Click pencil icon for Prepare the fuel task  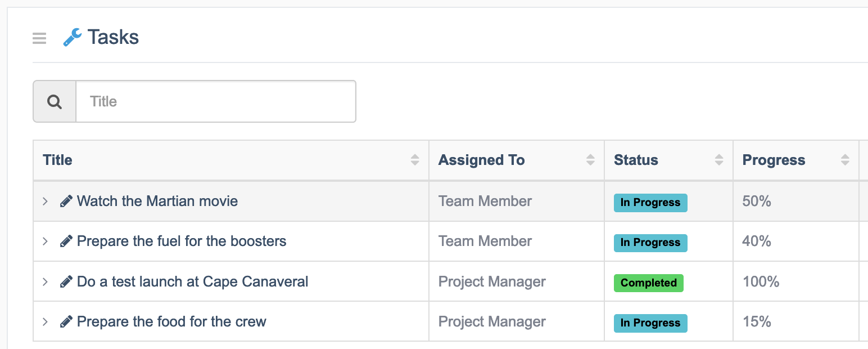(66, 241)
